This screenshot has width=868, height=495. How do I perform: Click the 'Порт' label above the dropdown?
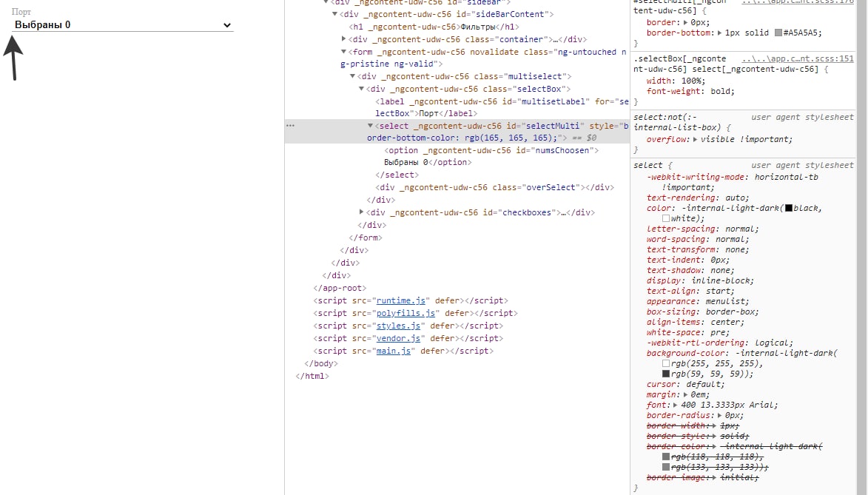coord(21,12)
